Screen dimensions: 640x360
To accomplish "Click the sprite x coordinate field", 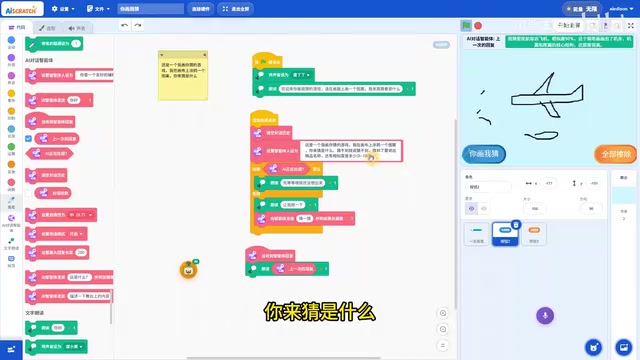I will (x=549, y=183).
